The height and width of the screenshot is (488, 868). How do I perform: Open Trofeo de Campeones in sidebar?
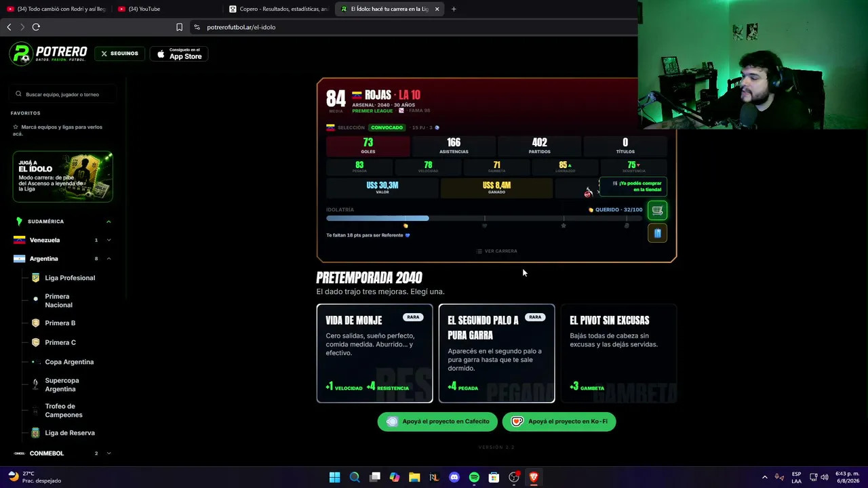click(x=64, y=411)
